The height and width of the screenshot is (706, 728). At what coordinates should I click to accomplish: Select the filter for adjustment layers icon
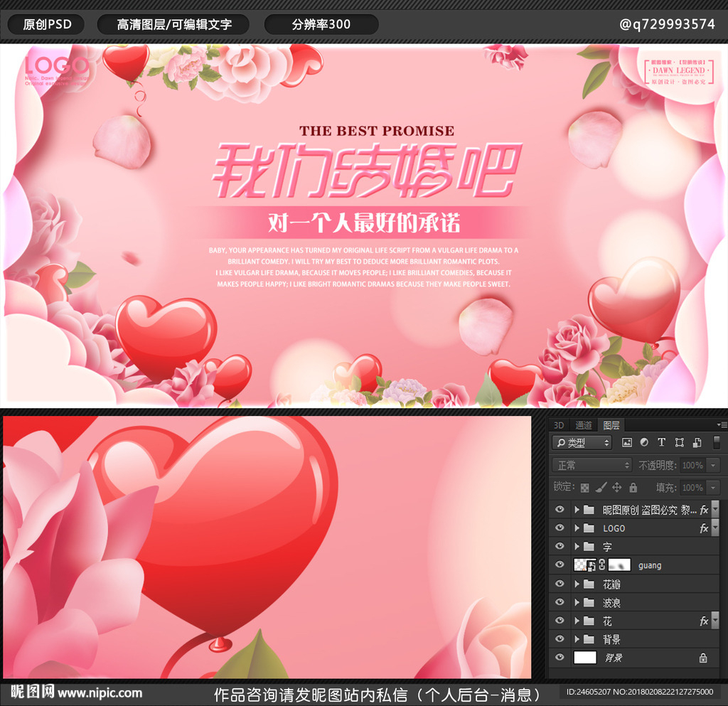(645, 442)
